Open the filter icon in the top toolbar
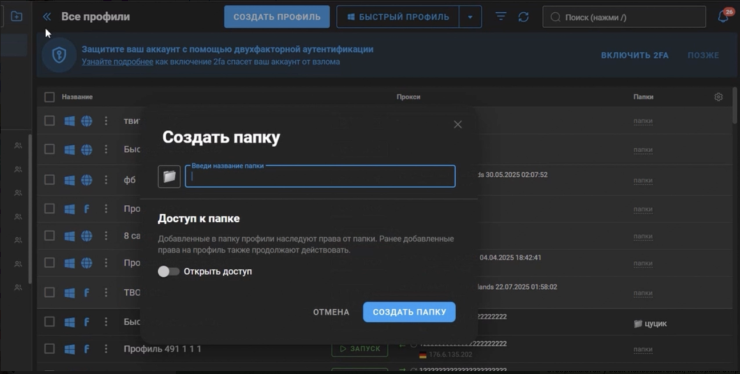The height and width of the screenshot is (374, 740). click(x=501, y=17)
